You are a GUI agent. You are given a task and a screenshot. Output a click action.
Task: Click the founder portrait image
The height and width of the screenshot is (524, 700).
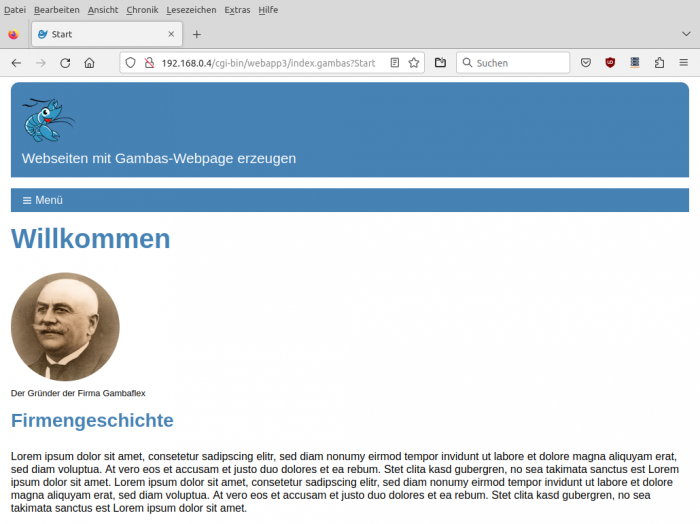point(65,327)
